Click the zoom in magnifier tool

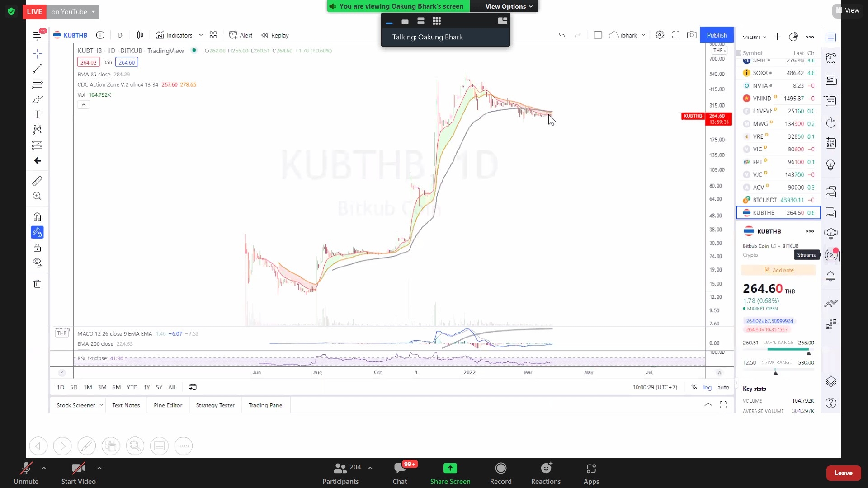pos(37,196)
